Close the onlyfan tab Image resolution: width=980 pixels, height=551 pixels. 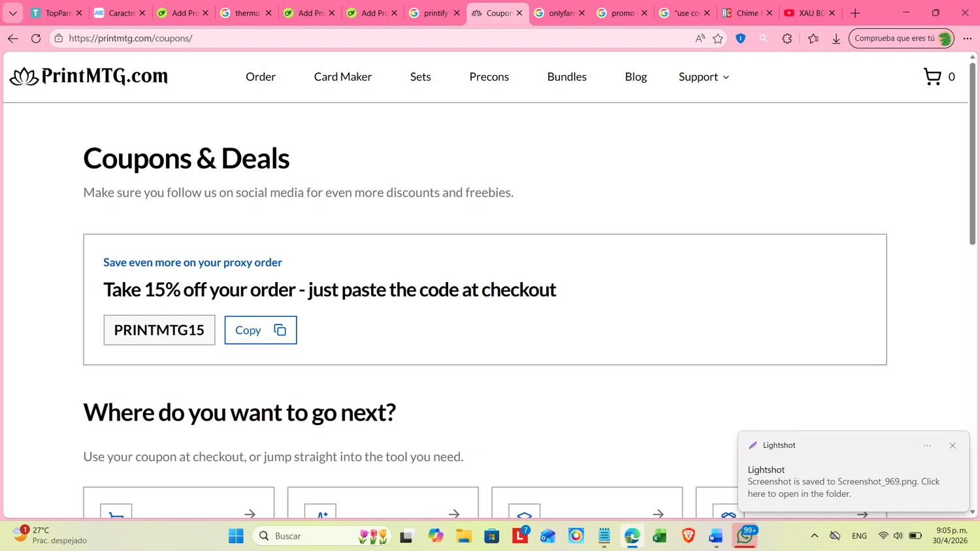(x=582, y=13)
